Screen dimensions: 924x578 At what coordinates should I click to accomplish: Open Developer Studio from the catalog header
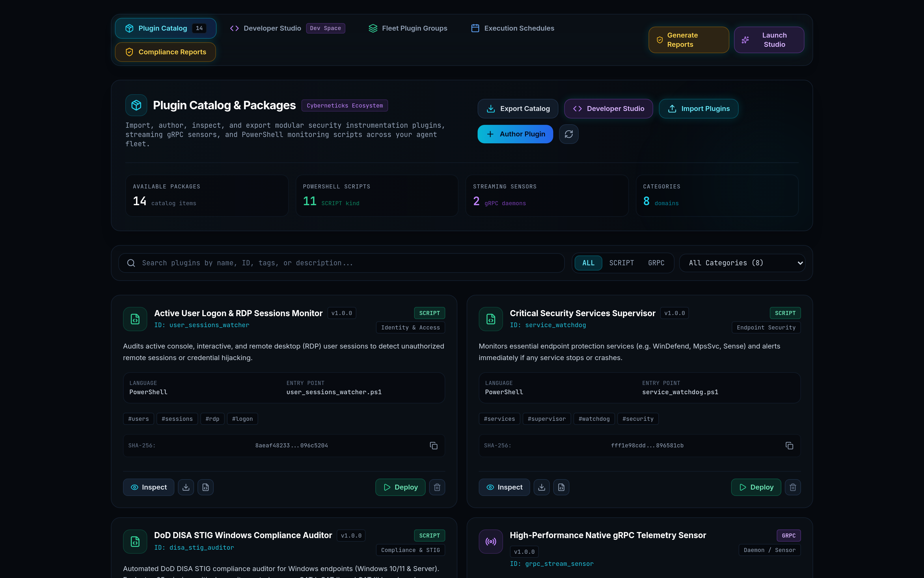tap(609, 109)
